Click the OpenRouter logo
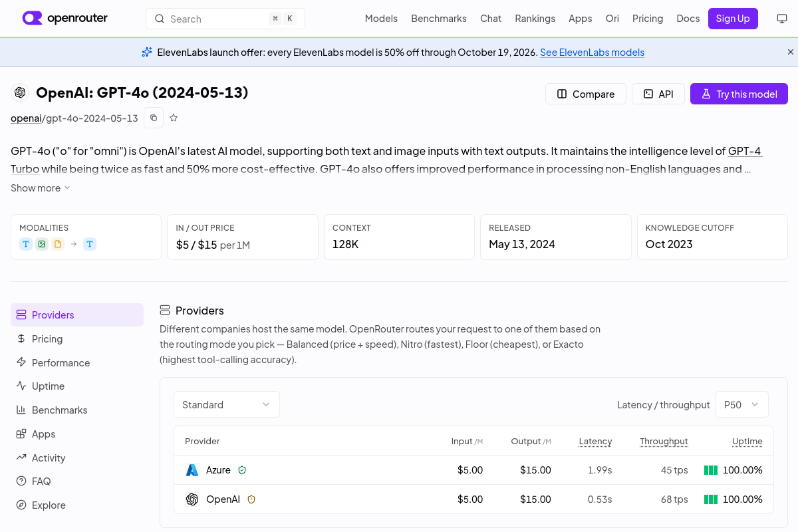The image size is (798, 532). click(65, 18)
